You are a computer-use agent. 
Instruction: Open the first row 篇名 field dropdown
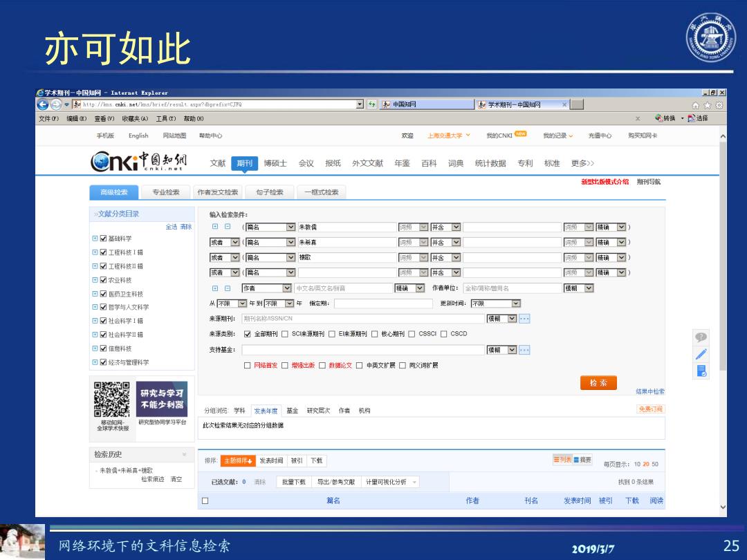click(x=270, y=227)
